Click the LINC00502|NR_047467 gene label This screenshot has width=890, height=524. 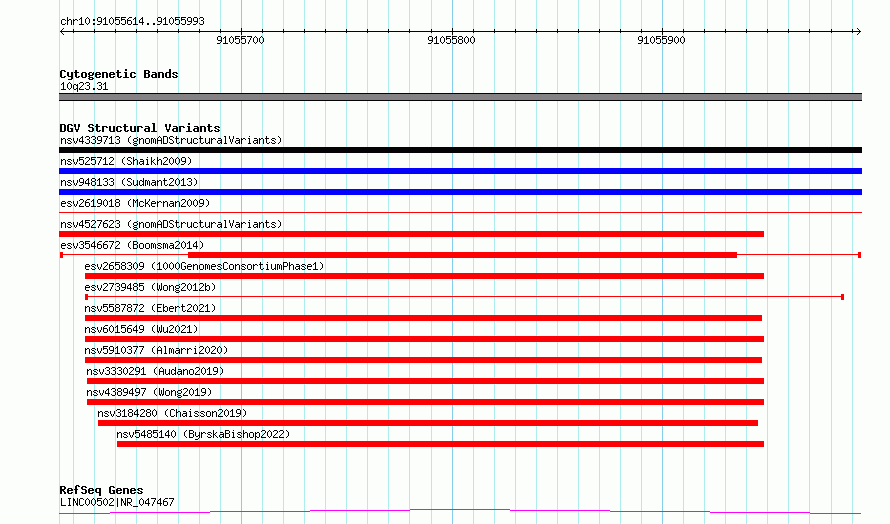(x=117, y=502)
